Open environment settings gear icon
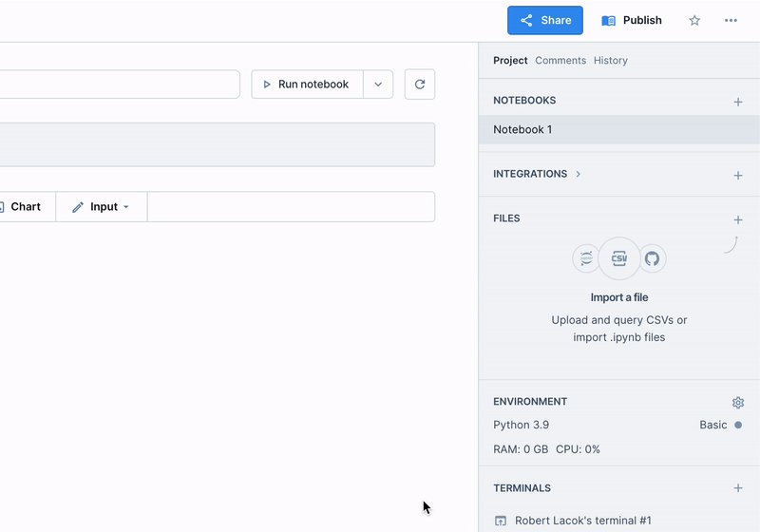Image resolution: width=760 pixels, height=532 pixels. pyautogui.click(x=738, y=403)
